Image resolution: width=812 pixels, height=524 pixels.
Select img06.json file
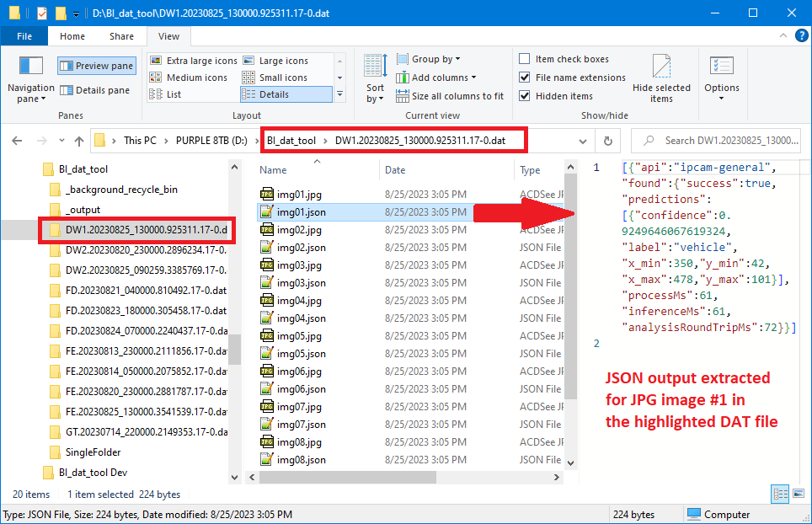pyautogui.click(x=302, y=389)
